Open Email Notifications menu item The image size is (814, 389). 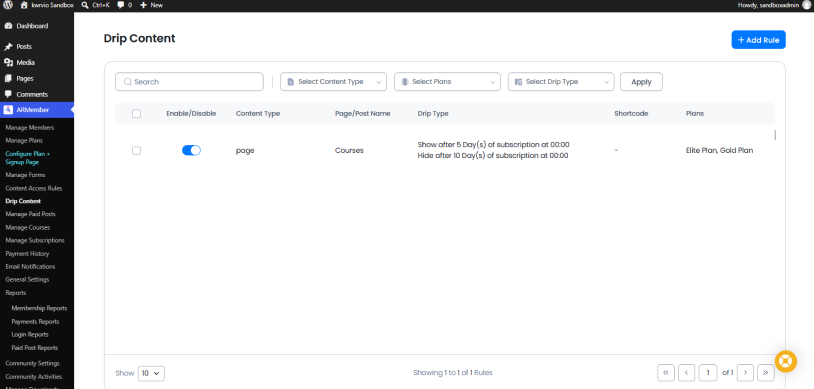(30, 266)
